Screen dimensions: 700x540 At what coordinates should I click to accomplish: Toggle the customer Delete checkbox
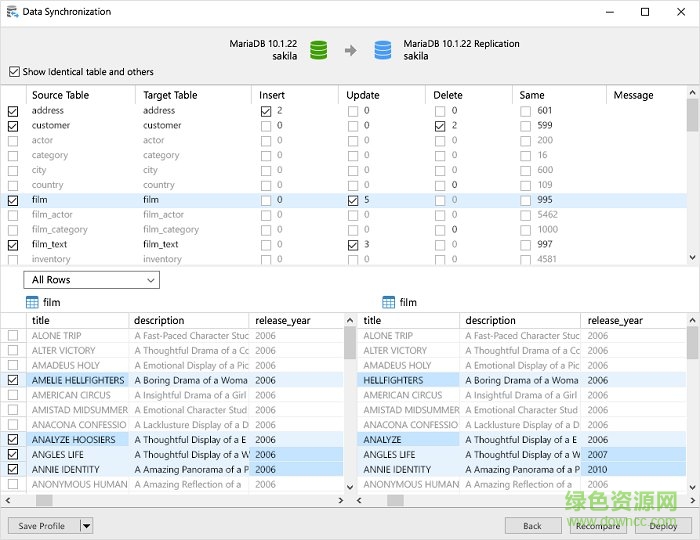tap(440, 126)
